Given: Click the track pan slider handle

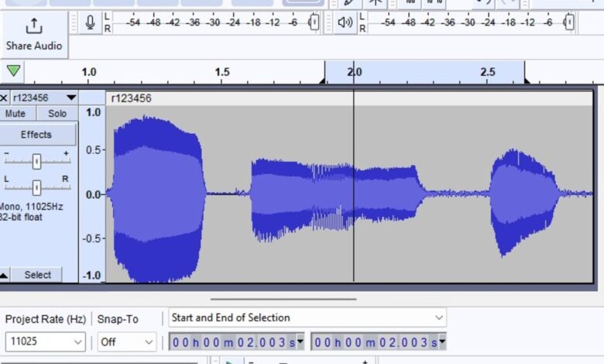Looking at the screenshot, I should [x=36, y=187].
